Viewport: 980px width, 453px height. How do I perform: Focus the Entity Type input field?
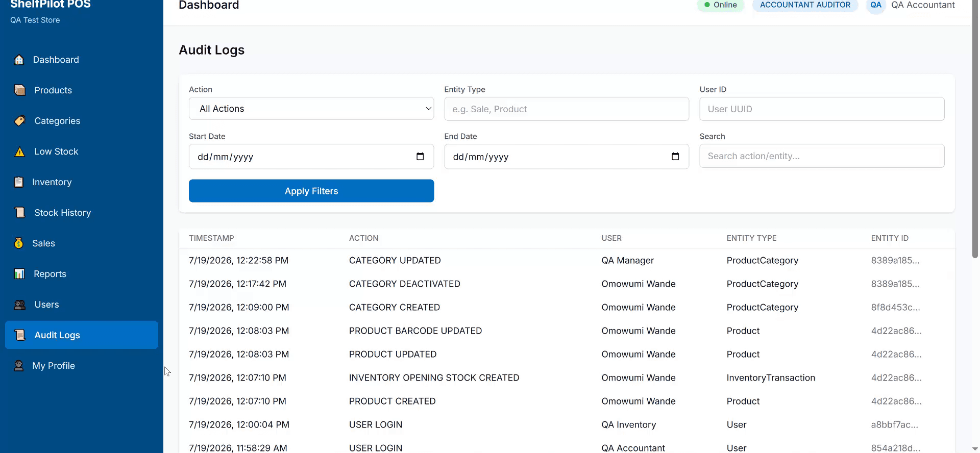567,109
